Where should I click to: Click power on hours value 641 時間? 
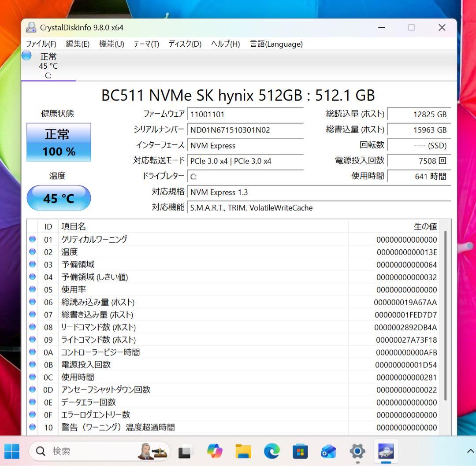[419, 177]
